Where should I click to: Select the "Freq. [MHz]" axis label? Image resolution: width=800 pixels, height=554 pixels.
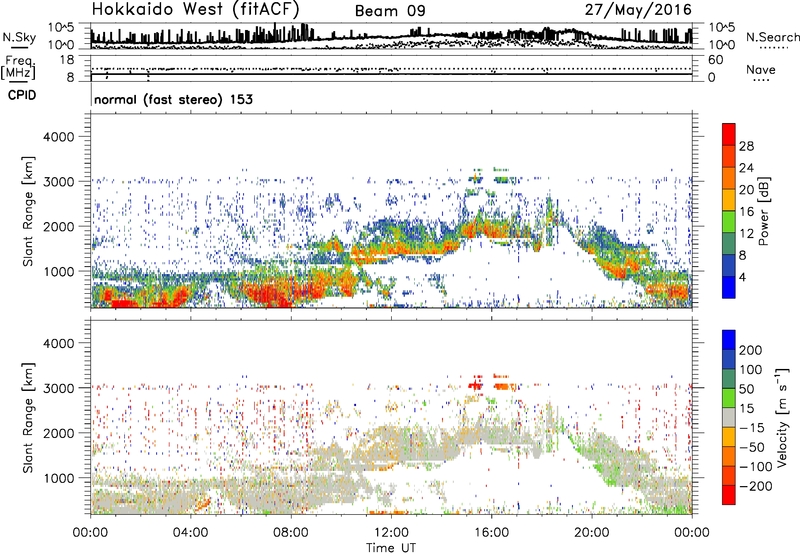pyautogui.click(x=18, y=67)
